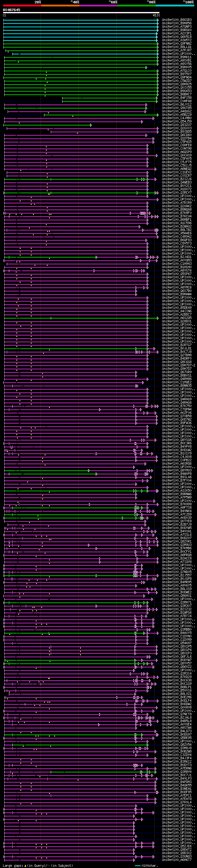Select UniRef100_Q5ZJE6 label
197x868 pixels.
coord(177,846)
